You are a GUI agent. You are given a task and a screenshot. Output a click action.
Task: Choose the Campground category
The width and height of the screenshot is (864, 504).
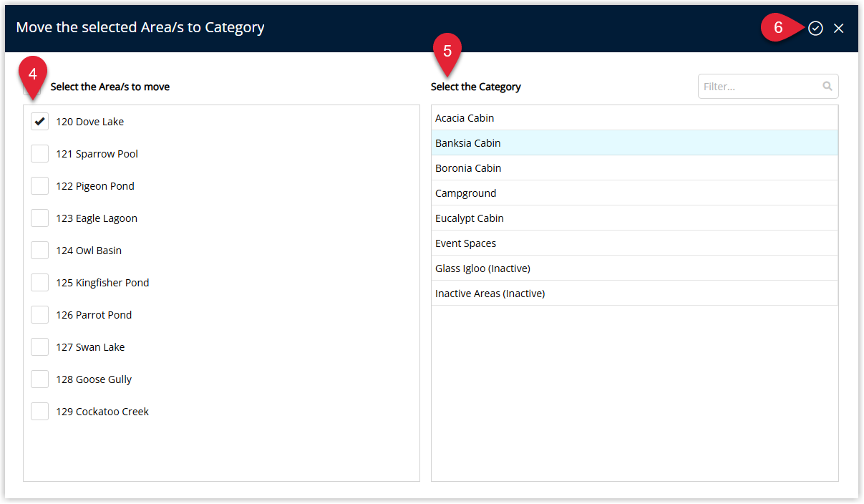click(634, 193)
